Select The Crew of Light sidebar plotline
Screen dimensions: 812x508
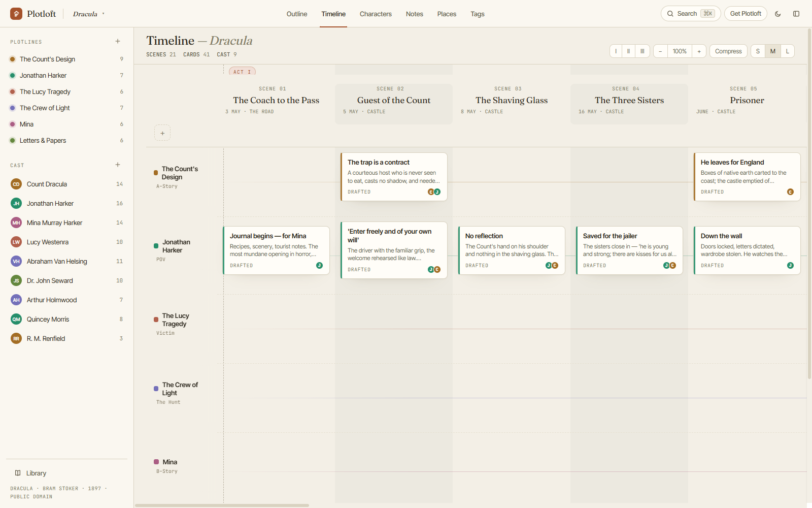click(x=67, y=108)
